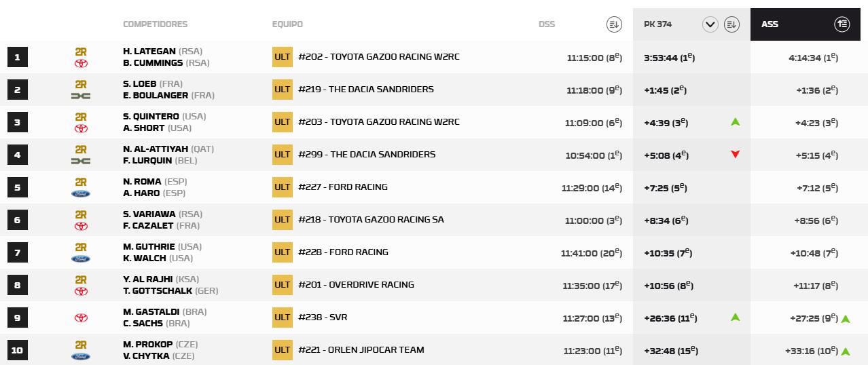The height and width of the screenshot is (365, 868).
Task: Click Toyota logo in S. Variawa row
Action: click(x=81, y=227)
